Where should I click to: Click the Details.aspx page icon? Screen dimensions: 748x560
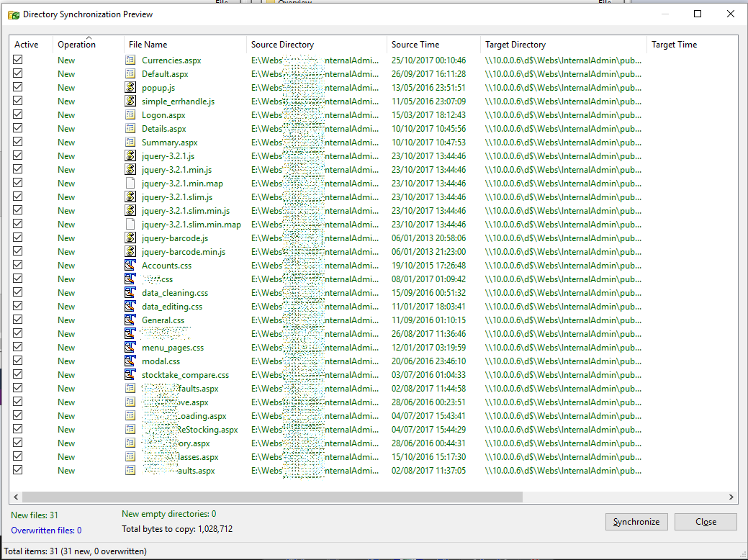click(130, 128)
